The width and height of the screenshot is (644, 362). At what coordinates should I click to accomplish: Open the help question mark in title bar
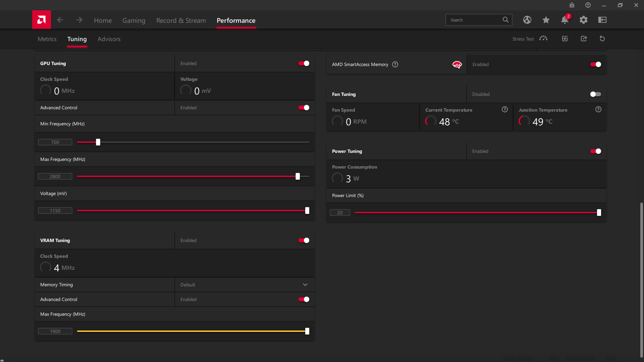pos(588,5)
